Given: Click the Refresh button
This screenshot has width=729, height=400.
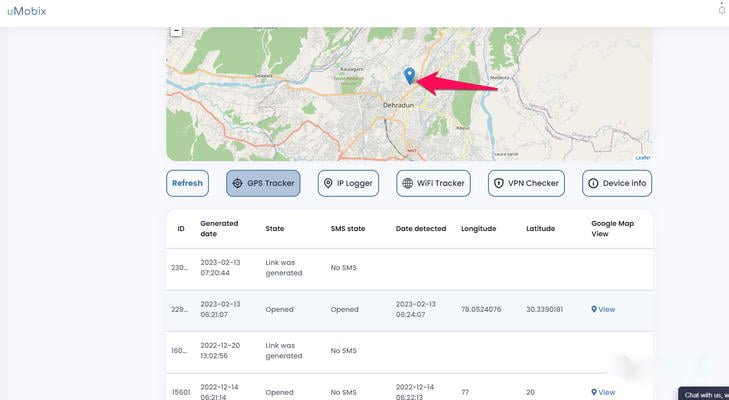Looking at the screenshot, I should [x=187, y=183].
